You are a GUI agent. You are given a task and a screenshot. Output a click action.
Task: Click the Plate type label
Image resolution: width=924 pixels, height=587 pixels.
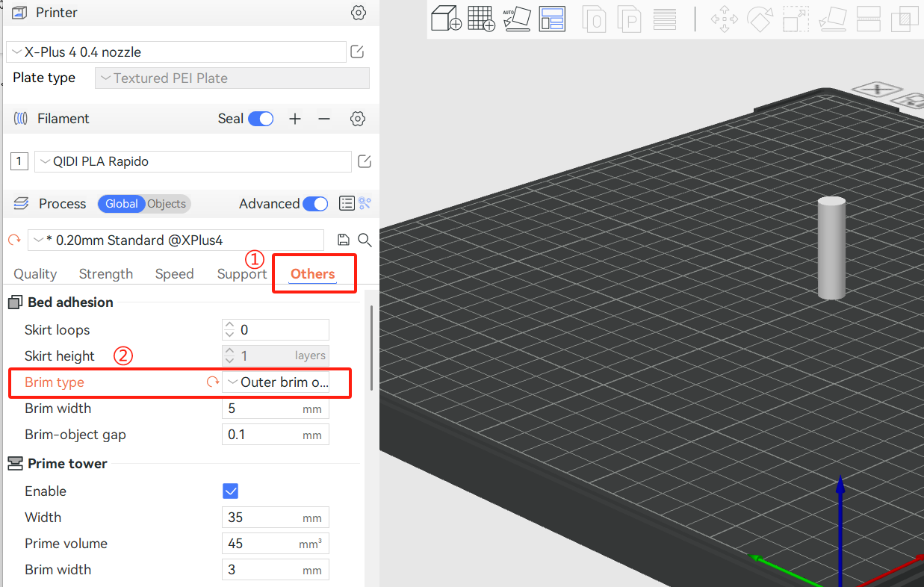coord(44,78)
